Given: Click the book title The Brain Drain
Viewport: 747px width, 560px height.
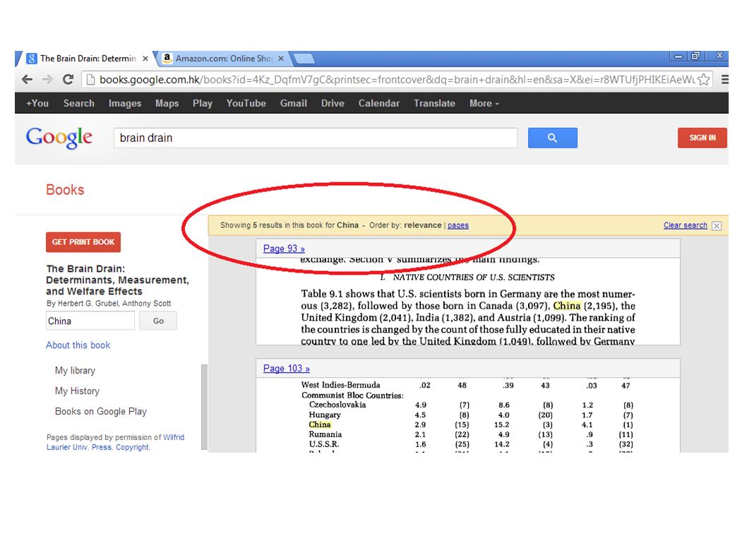Looking at the screenshot, I should (x=118, y=280).
